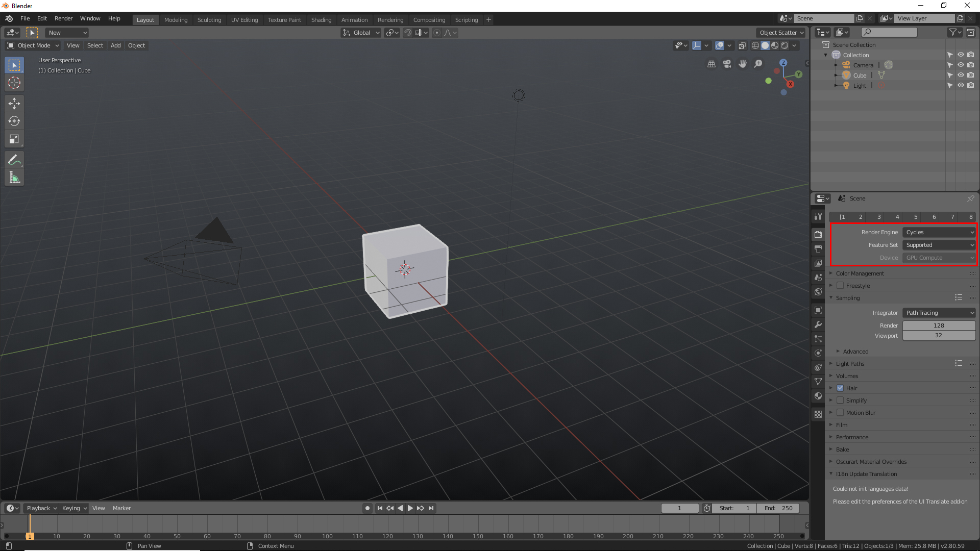Screen dimensions: 980x551
Task: Click the Marker menu in timeline
Action: point(121,508)
